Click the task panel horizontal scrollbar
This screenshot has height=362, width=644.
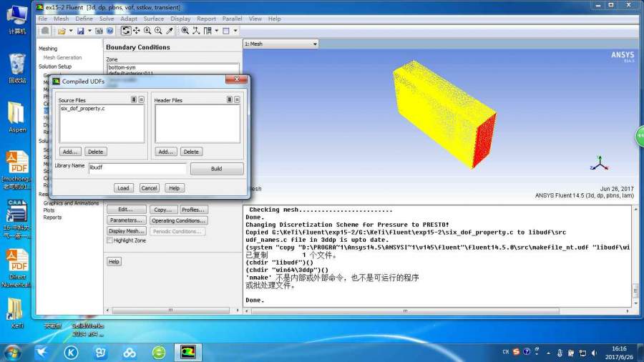[172, 310]
